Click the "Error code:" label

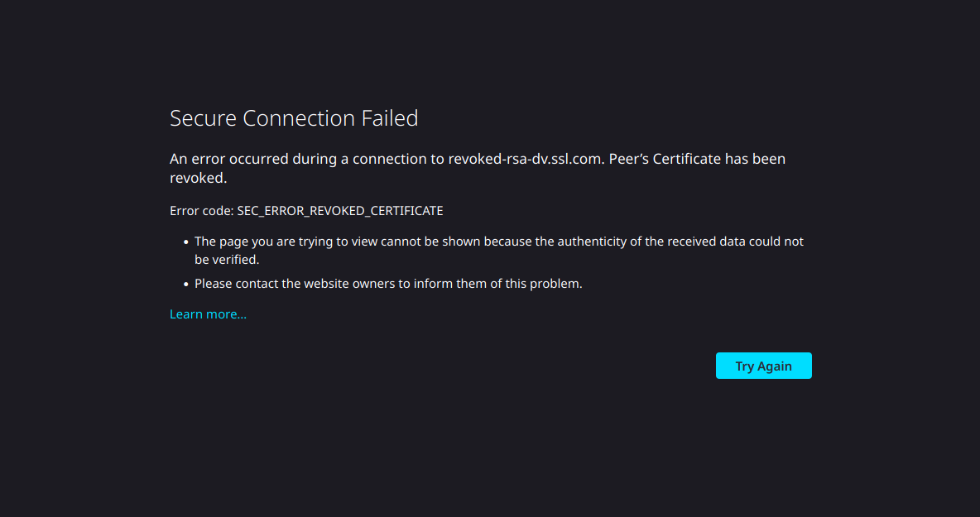201,211
